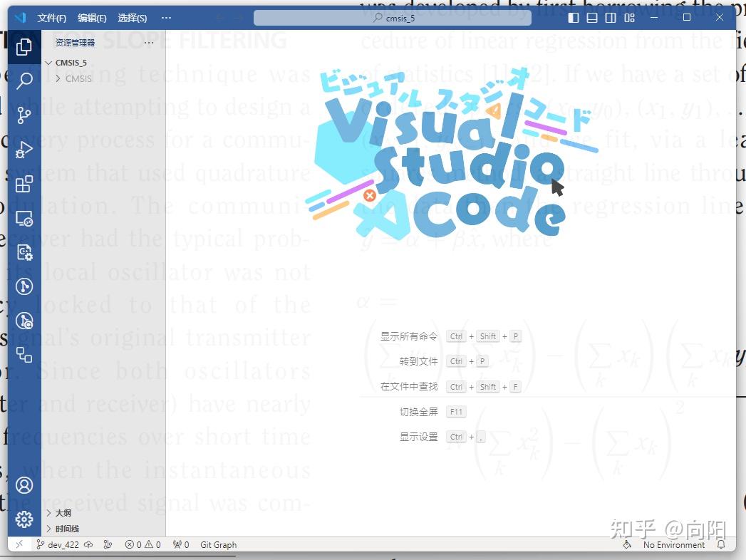
Task: Open the Remote Explorer view
Action: click(x=24, y=217)
